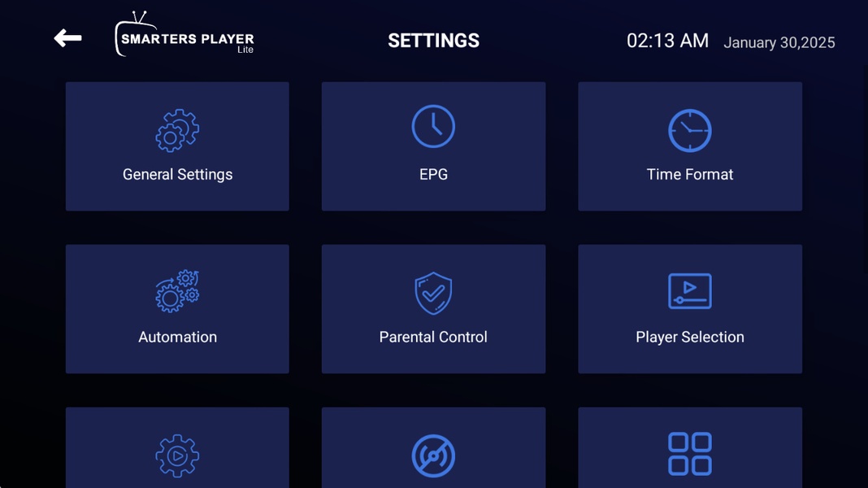The height and width of the screenshot is (488, 868).
Task: Select the Automation label
Action: pyautogui.click(x=178, y=337)
